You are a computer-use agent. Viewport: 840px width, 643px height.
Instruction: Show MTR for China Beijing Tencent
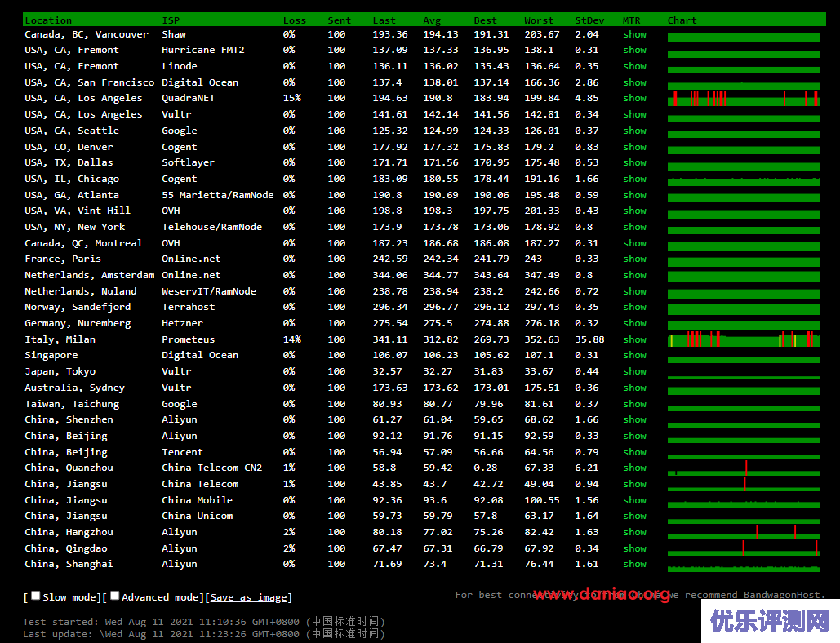635,452
